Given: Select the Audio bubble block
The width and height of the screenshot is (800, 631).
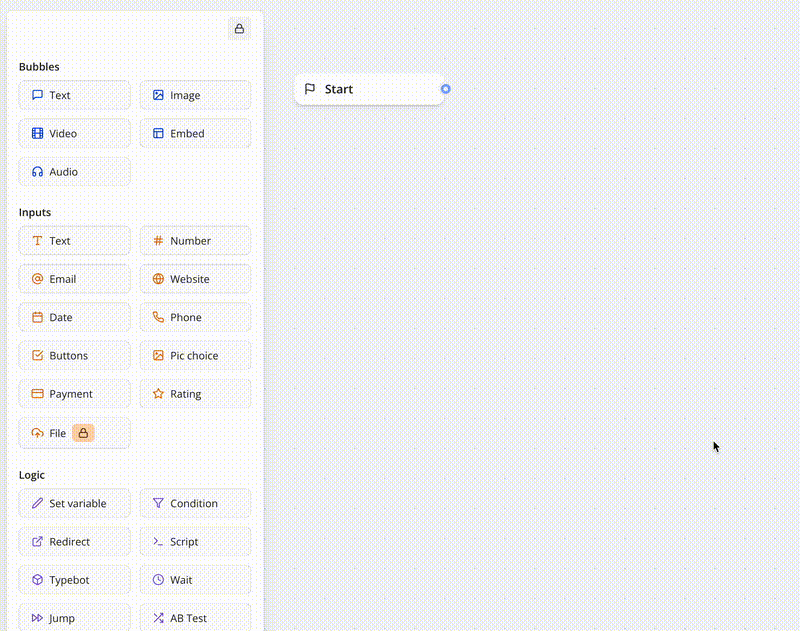Looking at the screenshot, I should [x=74, y=172].
